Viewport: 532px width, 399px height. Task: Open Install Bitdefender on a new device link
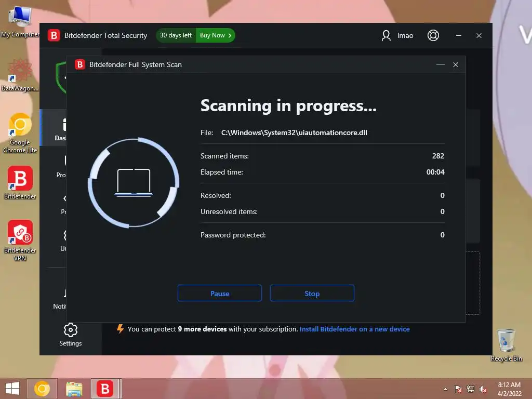(354, 329)
